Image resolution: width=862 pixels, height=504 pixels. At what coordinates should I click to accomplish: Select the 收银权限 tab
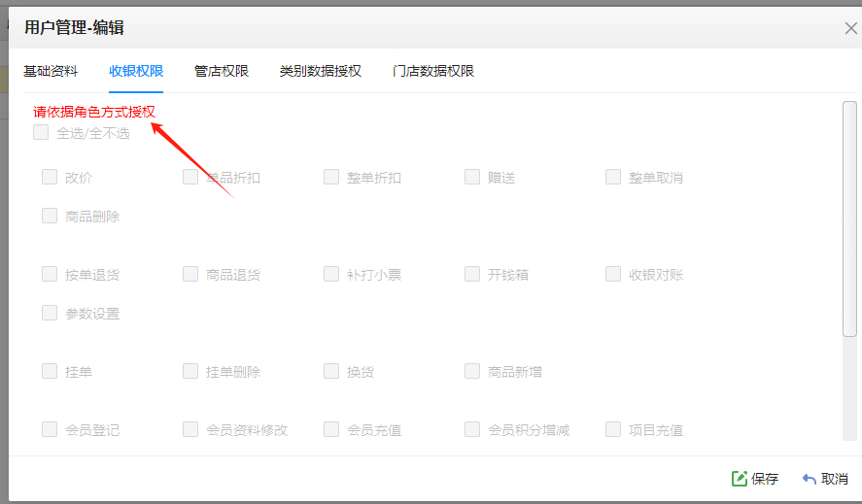[136, 71]
